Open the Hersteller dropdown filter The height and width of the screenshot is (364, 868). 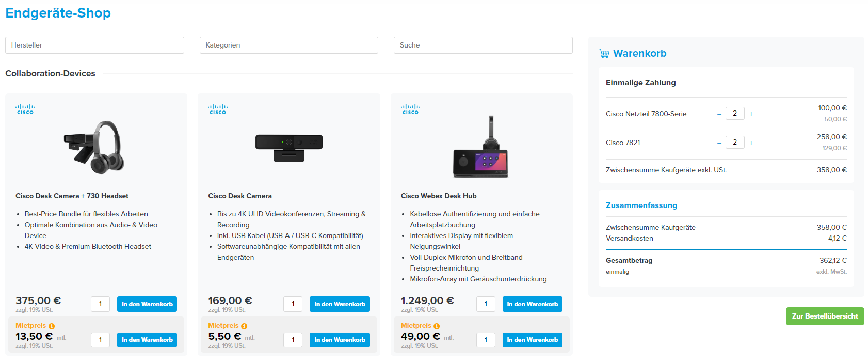[94, 45]
